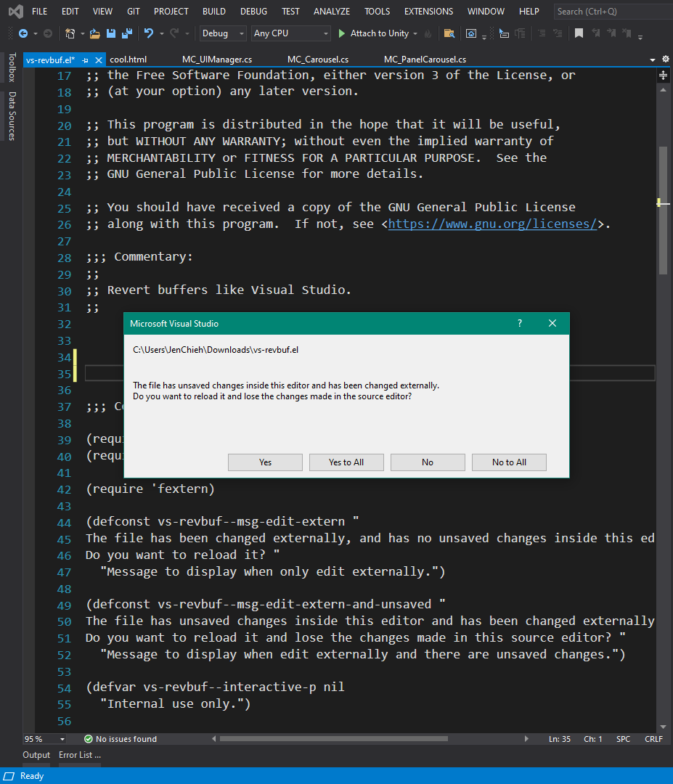Click the Navigate Forward arrow icon
673x784 pixels.
pyautogui.click(x=48, y=33)
